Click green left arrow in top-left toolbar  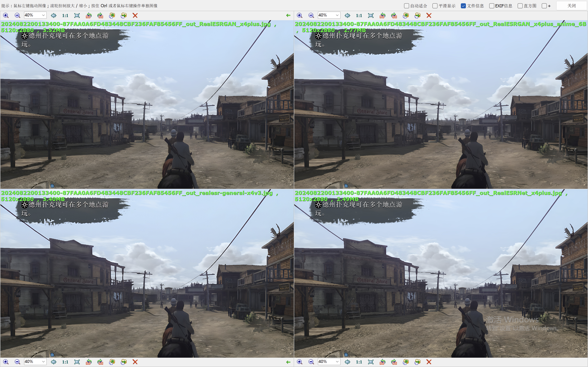click(288, 16)
